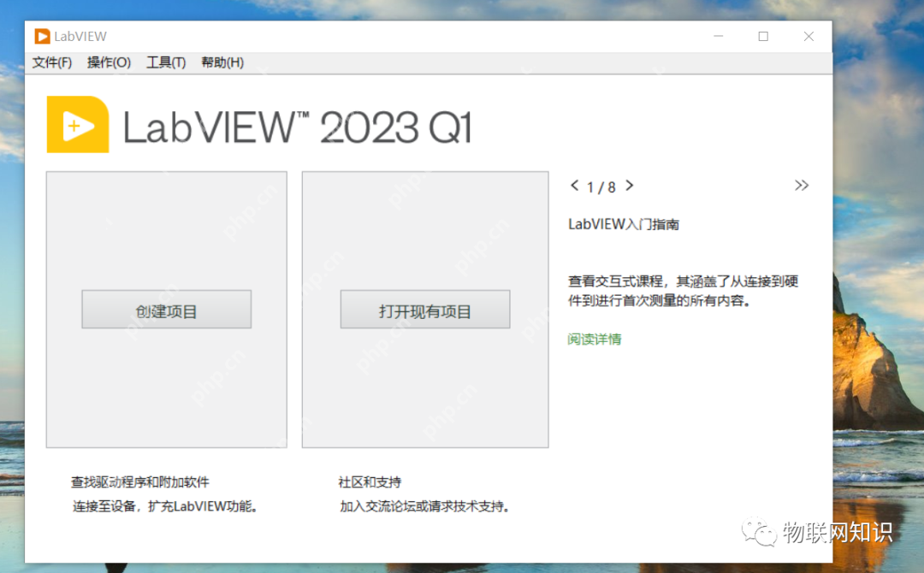924x573 pixels.
Task: Click the large yellow LabVIEW splash logo
Action: 78,123
